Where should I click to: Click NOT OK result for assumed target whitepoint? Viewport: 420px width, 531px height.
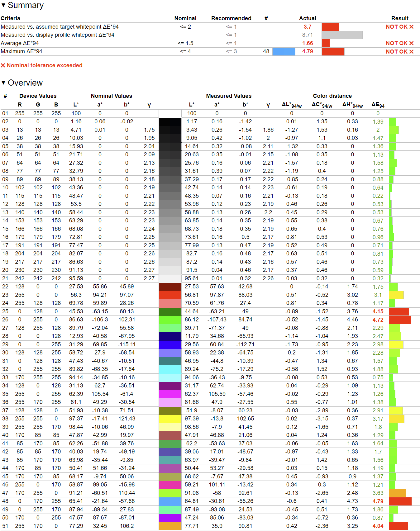pos(400,27)
